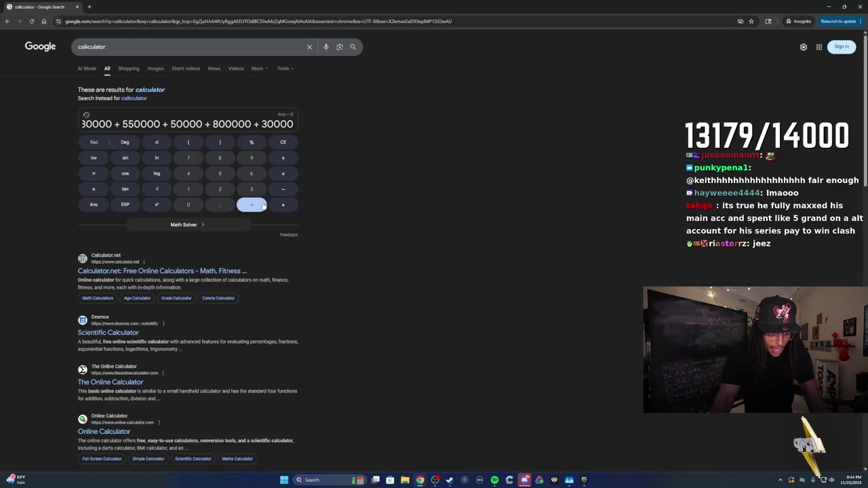
Task: Start voice search with the microphone icon
Action: pos(325,47)
